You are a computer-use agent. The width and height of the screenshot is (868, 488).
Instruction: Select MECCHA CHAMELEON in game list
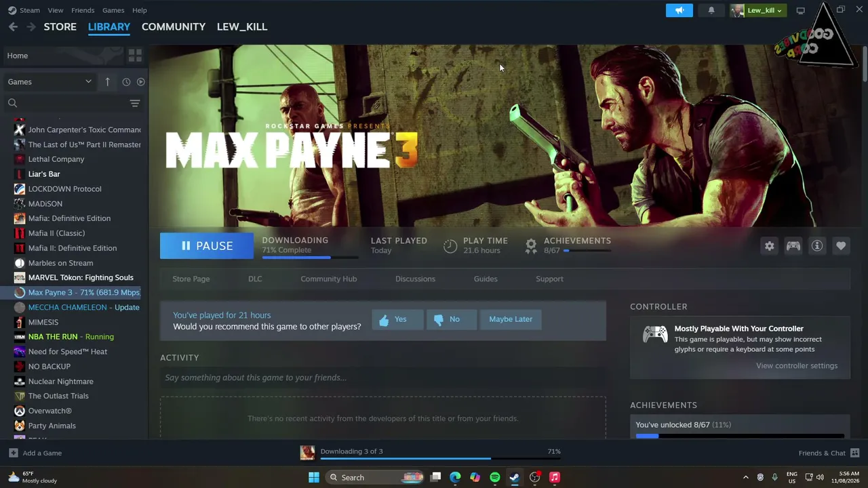(x=75, y=307)
